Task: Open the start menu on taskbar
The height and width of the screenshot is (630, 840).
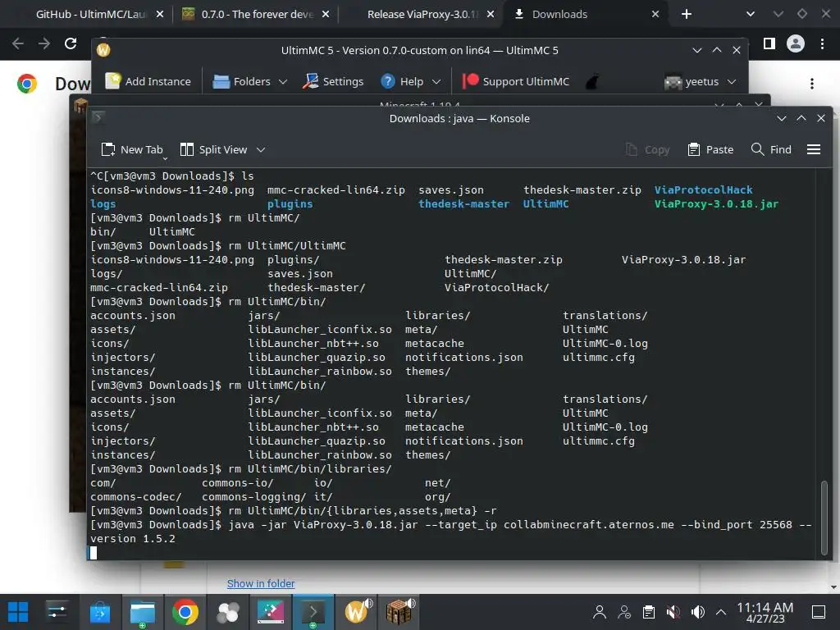Action: (18, 612)
